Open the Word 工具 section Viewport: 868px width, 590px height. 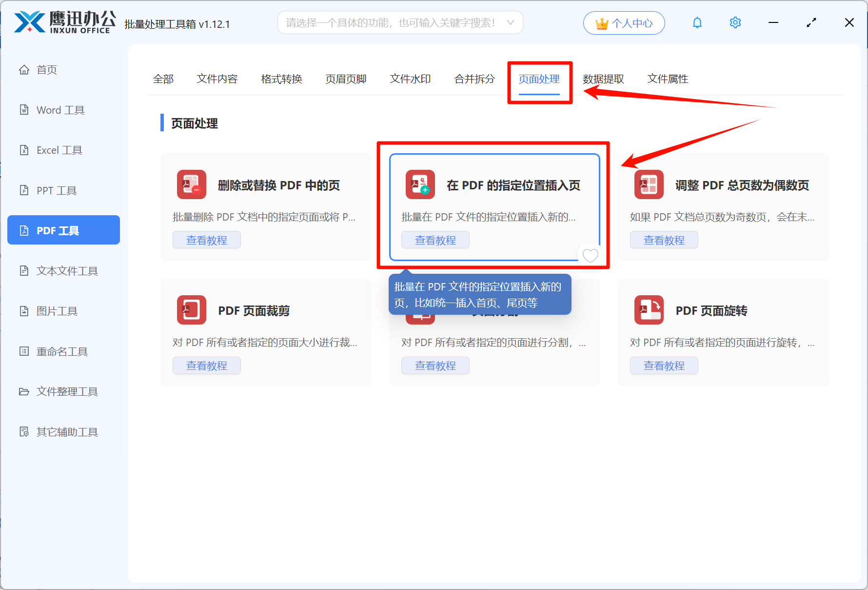pos(60,110)
